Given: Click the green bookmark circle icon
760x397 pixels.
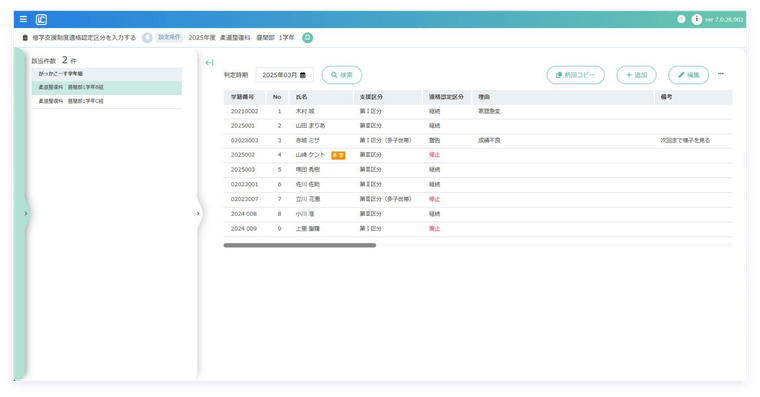Looking at the screenshot, I should pyautogui.click(x=307, y=37).
